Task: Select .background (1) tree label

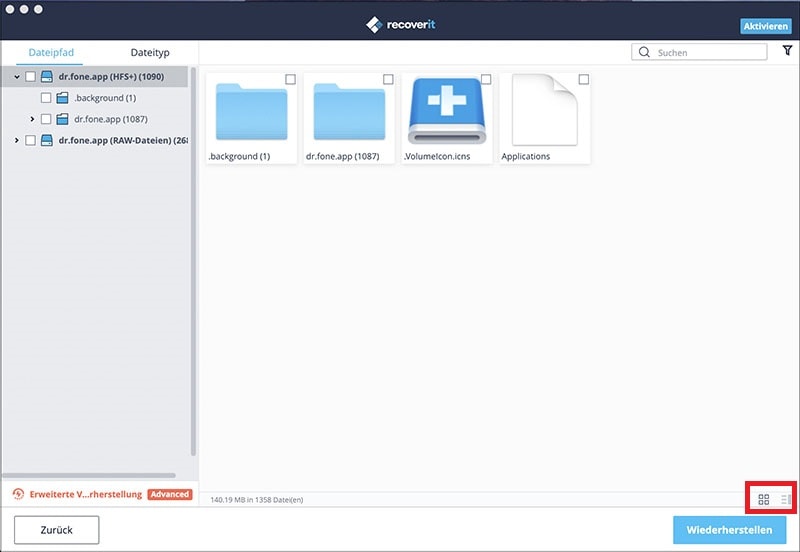Action: 105,97
